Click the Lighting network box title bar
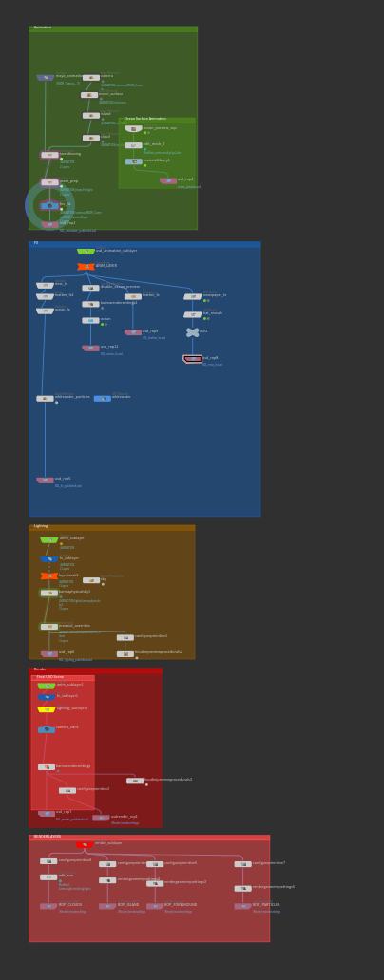The width and height of the screenshot is (384, 980). tap(112, 527)
